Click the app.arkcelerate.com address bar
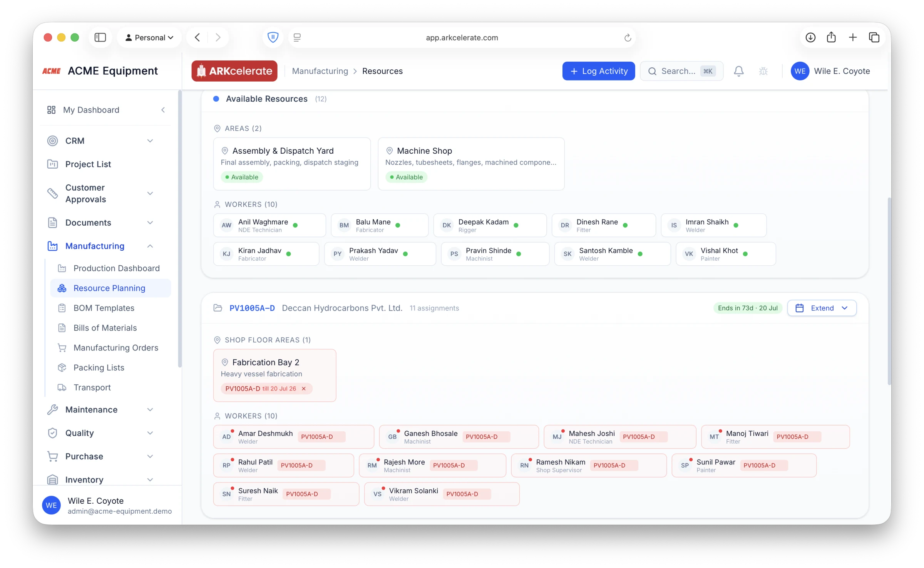The width and height of the screenshot is (924, 568). tap(462, 37)
